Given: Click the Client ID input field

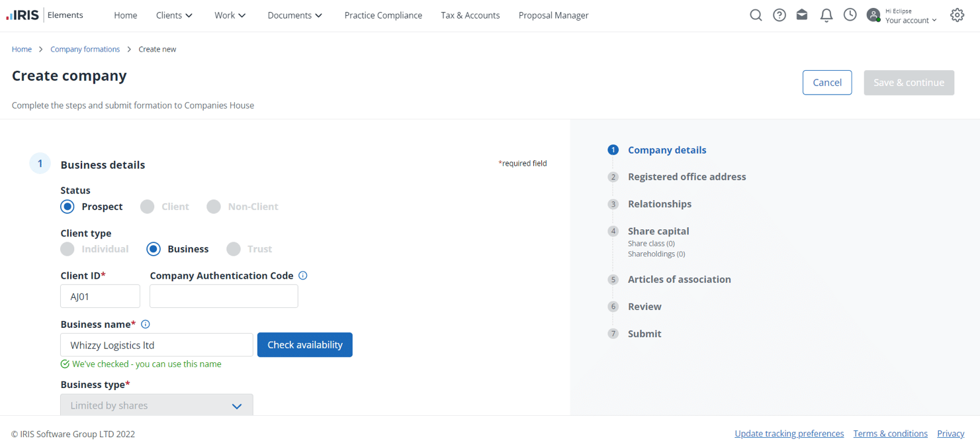Looking at the screenshot, I should [100, 297].
